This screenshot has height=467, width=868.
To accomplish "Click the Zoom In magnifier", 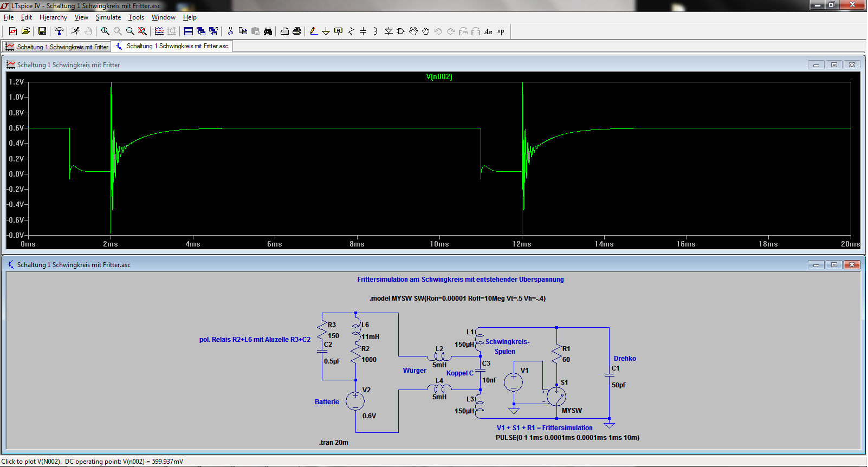I will point(105,31).
